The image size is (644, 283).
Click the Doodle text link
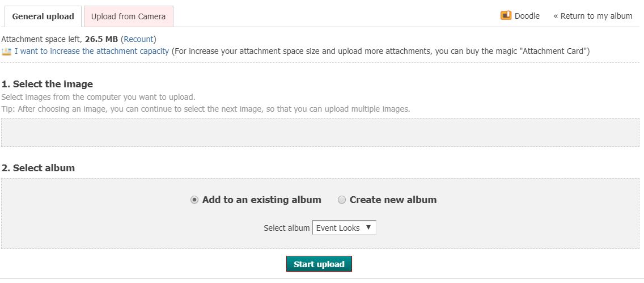coord(527,16)
